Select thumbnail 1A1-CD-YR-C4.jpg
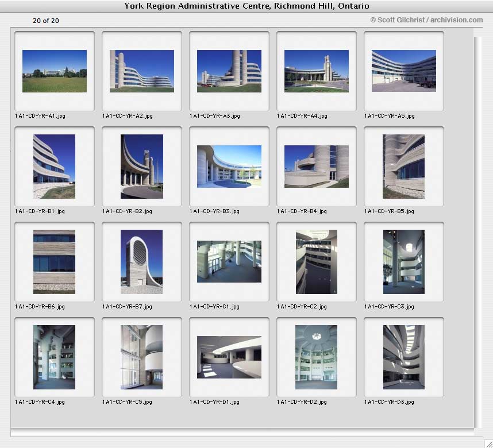The height and width of the screenshot is (448, 493). (x=55, y=357)
